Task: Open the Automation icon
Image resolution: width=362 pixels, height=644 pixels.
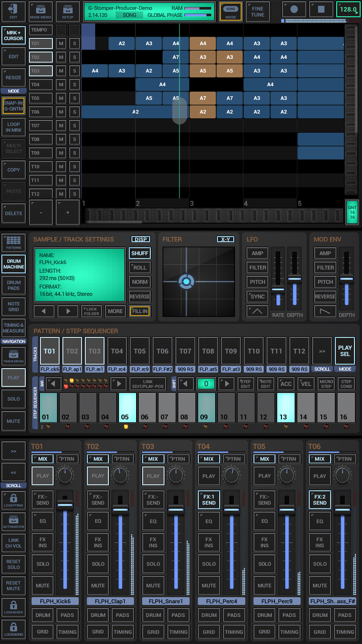Action: point(13,522)
